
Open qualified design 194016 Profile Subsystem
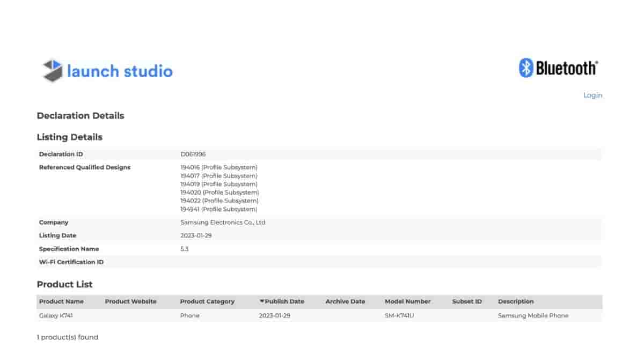click(219, 167)
